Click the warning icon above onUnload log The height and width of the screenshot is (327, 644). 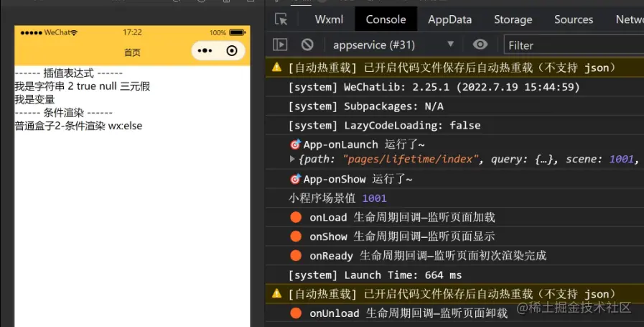[x=277, y=294]
